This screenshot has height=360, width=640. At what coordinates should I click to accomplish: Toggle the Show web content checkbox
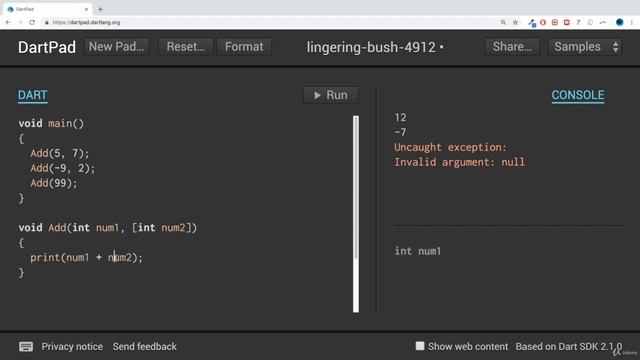click(x=420, y=346)
